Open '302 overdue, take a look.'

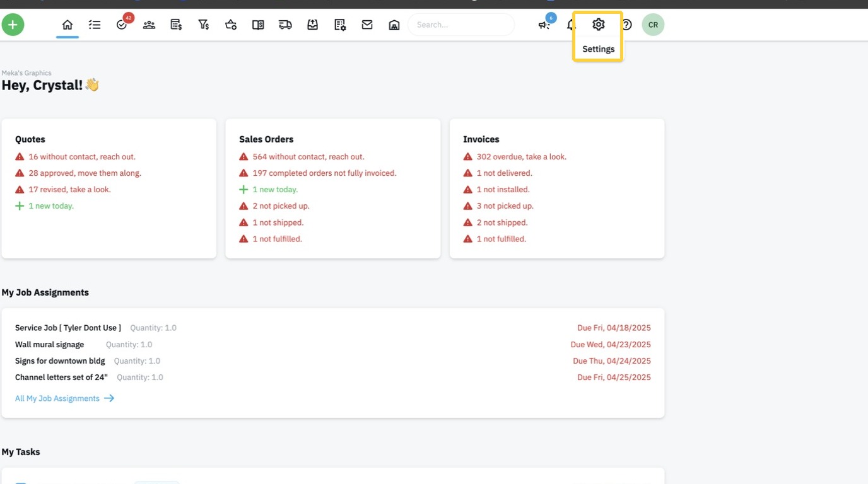pos(522,157)
